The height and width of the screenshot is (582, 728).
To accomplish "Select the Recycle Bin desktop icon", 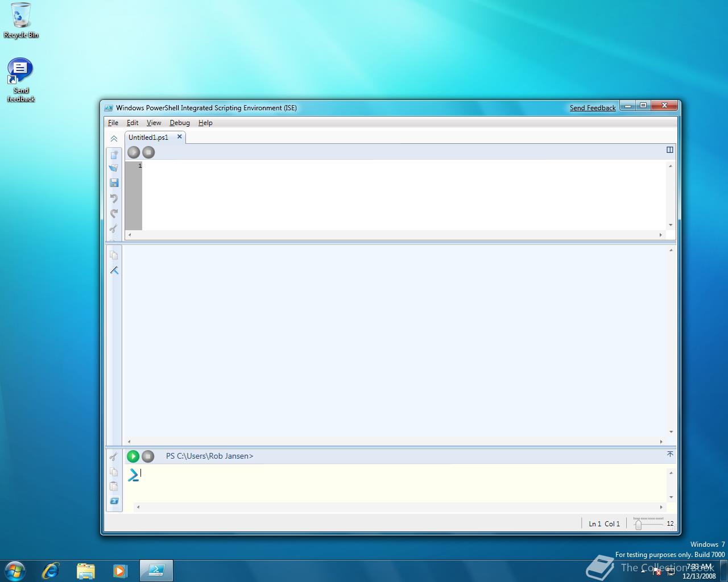I will tap(21, 20).
